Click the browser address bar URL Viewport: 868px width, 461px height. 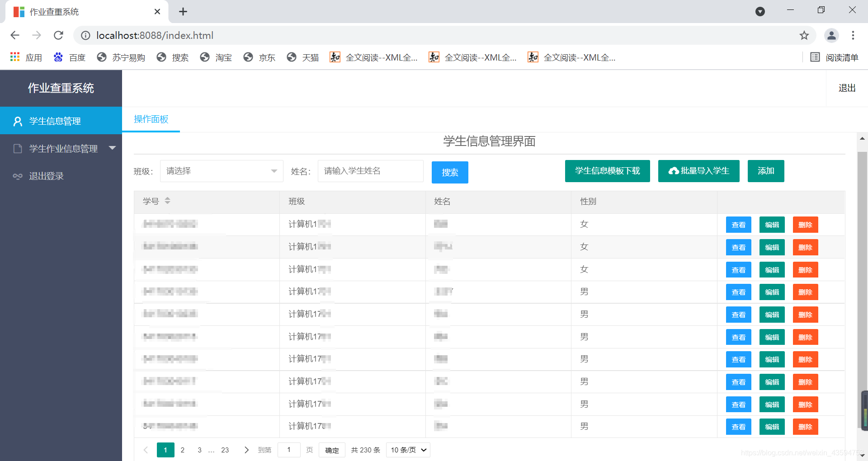pyautogui.click(x=155, y=35)
